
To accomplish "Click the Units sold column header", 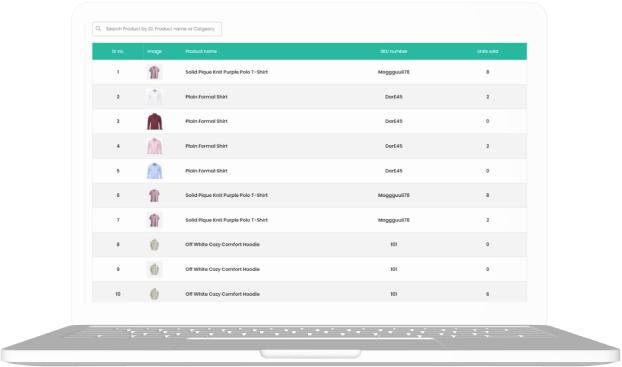I will pos(488,51).
